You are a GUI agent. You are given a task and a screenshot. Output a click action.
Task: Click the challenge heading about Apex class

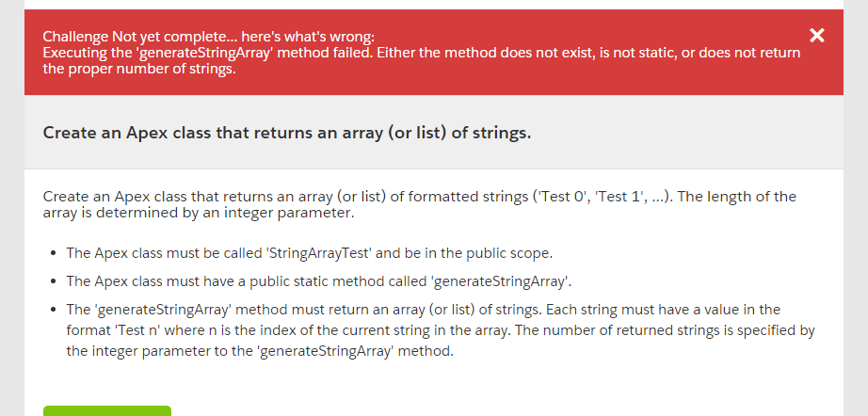[x=287, y=132]
